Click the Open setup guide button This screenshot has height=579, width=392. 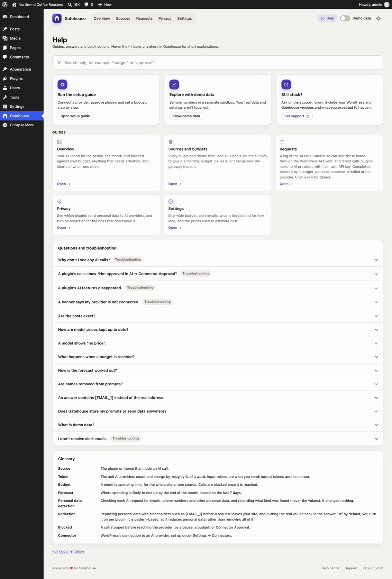click(x=75, y=116)
